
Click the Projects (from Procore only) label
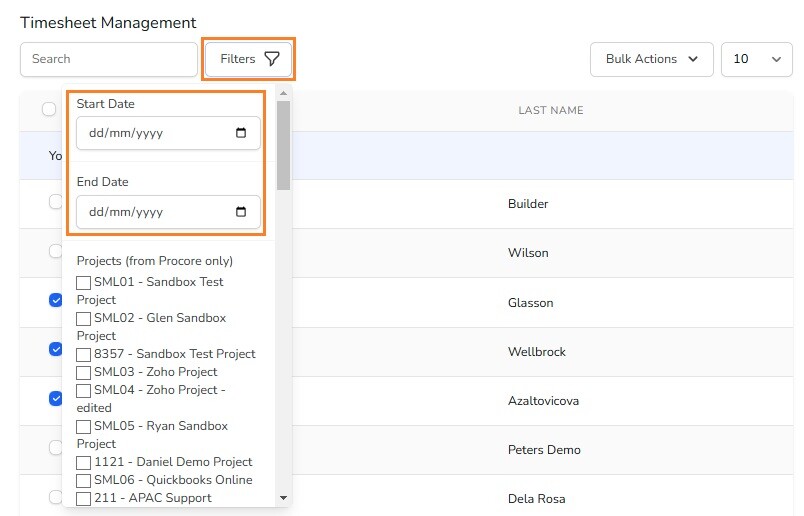(x=154, y=261)
